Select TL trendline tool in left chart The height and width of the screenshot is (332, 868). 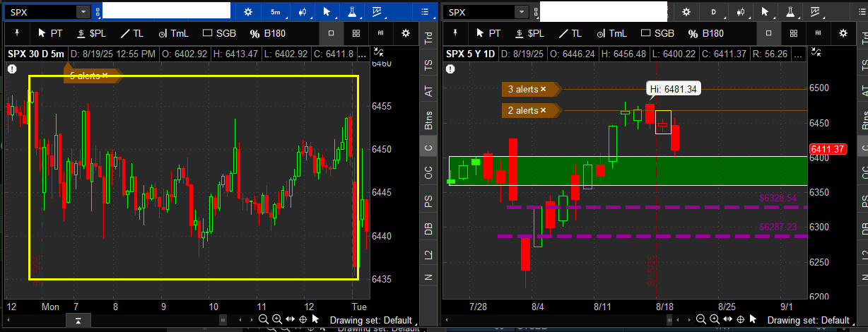(134, 33)
